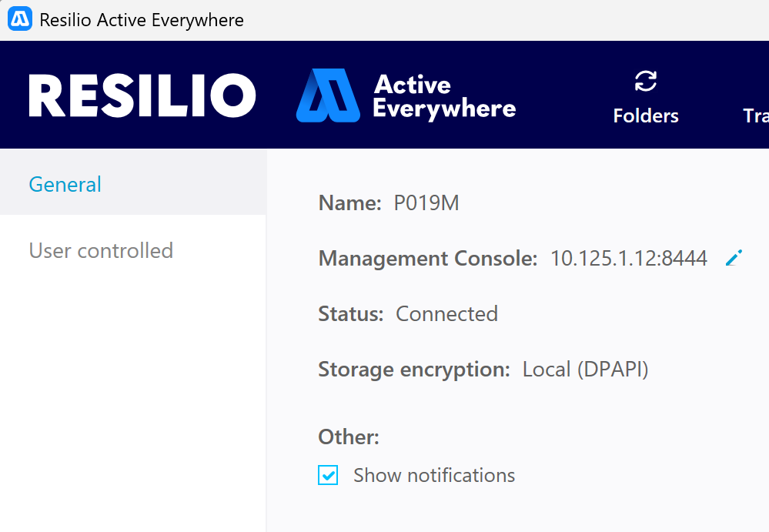Uncheck the Show notifications checkbox
Image resolution: width=769 pixels, height=532 pixels.
[328, 476]
